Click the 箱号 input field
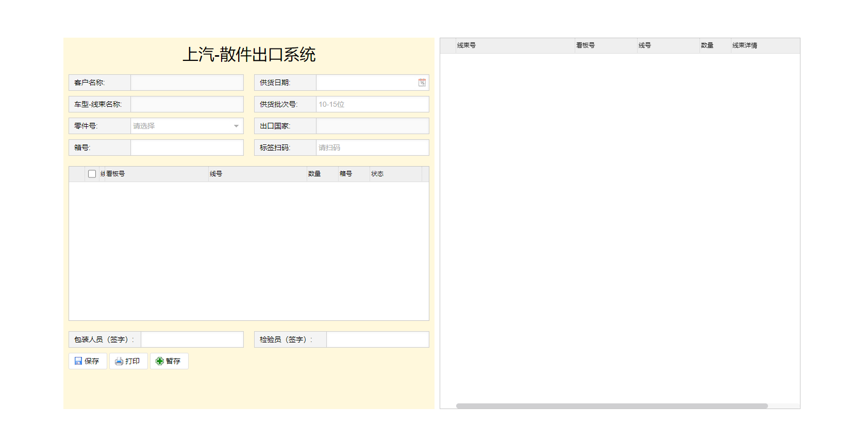 point(187,148)
